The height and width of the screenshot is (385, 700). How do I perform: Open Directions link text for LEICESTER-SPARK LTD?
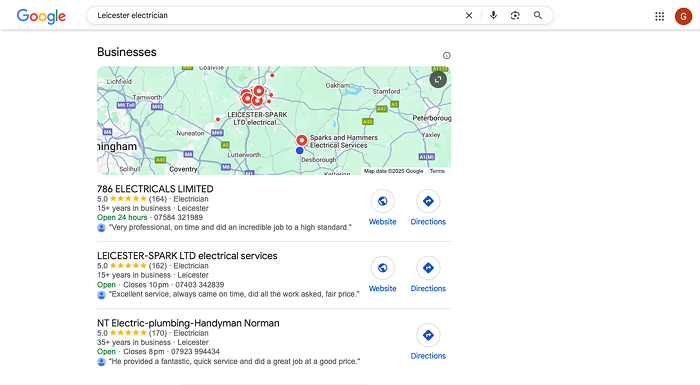(x=428, y=289)
